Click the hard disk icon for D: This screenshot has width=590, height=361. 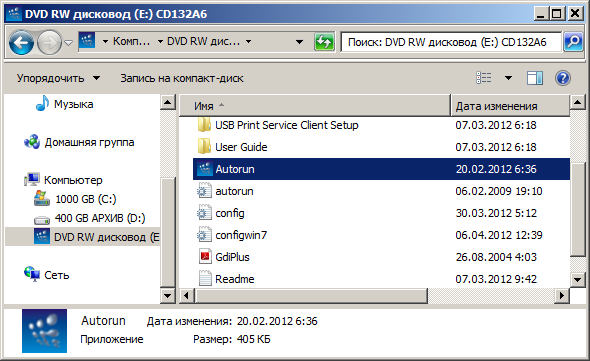coord(42,219)
